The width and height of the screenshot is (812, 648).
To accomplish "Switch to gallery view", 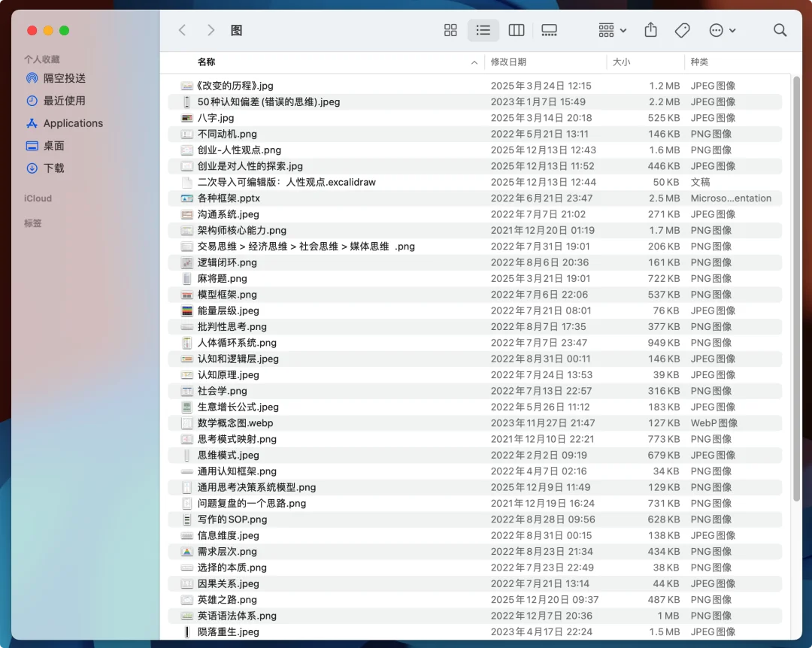I will click(x=549, y=30).
